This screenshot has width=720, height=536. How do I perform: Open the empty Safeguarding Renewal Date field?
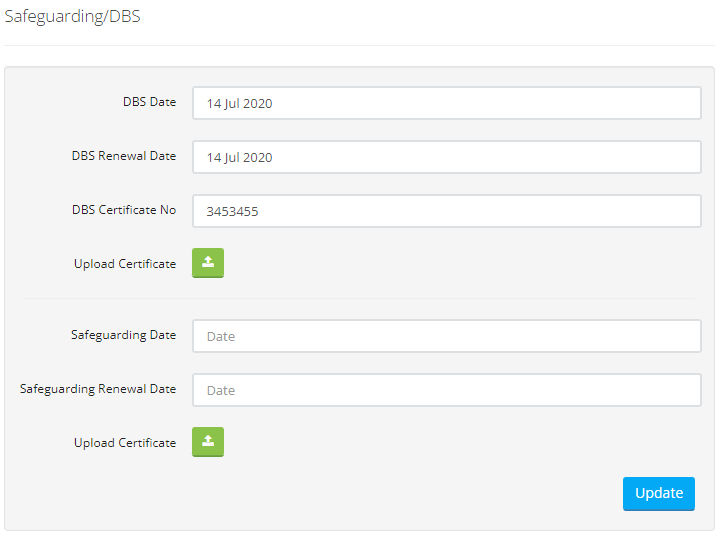pos(447,390)
